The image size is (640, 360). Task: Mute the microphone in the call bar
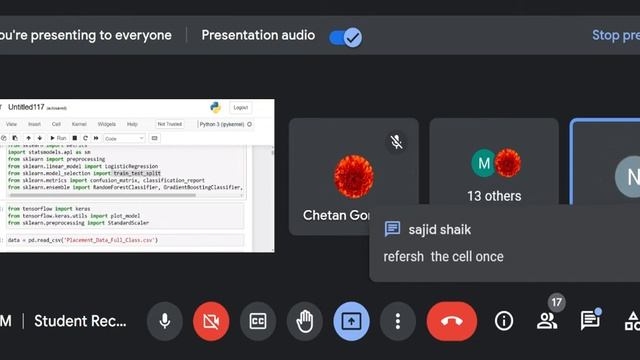(x=164, y=321)
